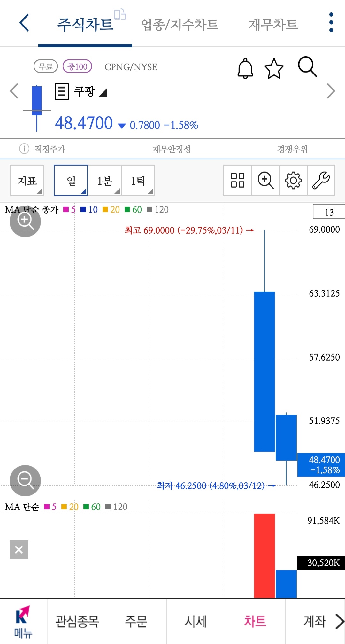The image size is (345, 644).
Task: Zoom out with the gray minus magnifier
Action: 25,481
